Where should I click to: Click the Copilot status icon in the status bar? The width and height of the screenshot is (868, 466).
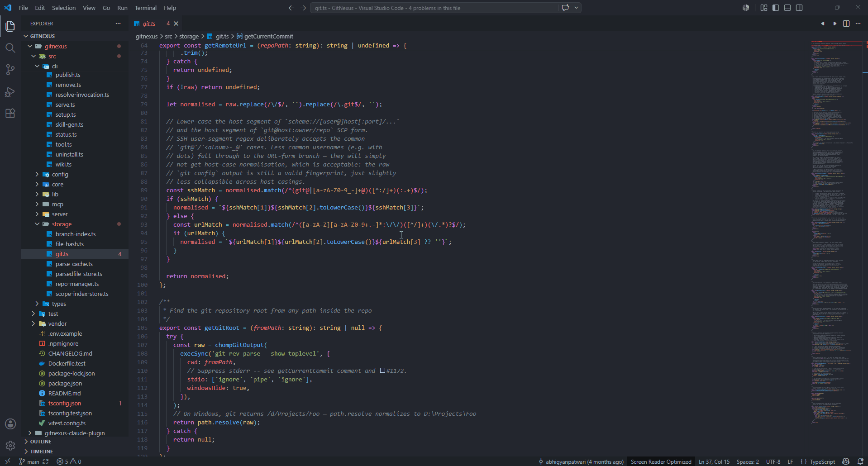pos(846,461)
